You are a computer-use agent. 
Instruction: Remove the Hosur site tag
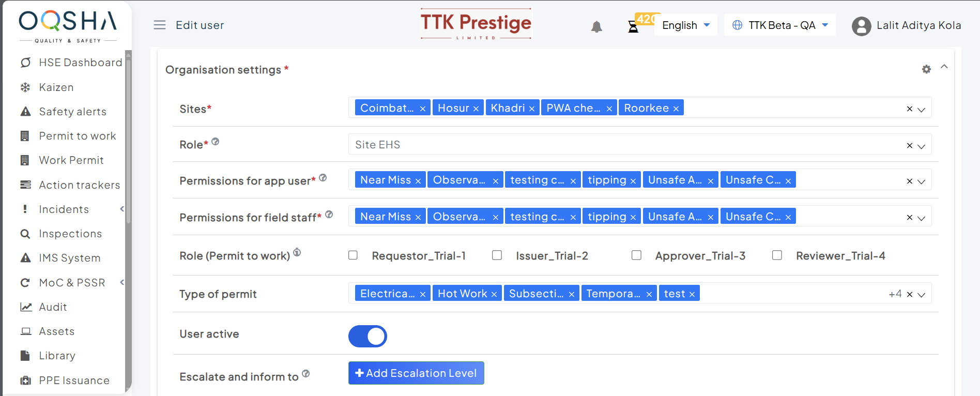click(476, 109)
